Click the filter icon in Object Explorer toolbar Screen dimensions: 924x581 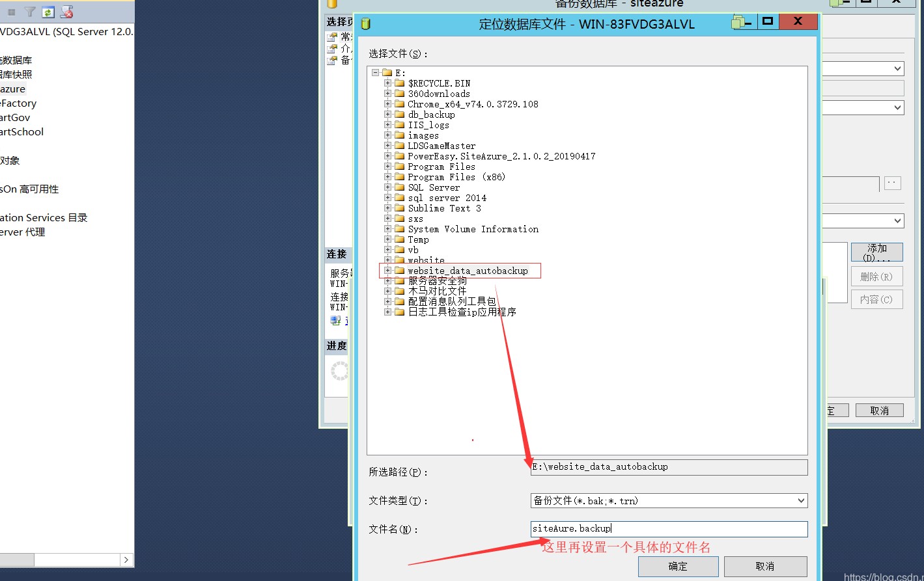tap(29, 11)
